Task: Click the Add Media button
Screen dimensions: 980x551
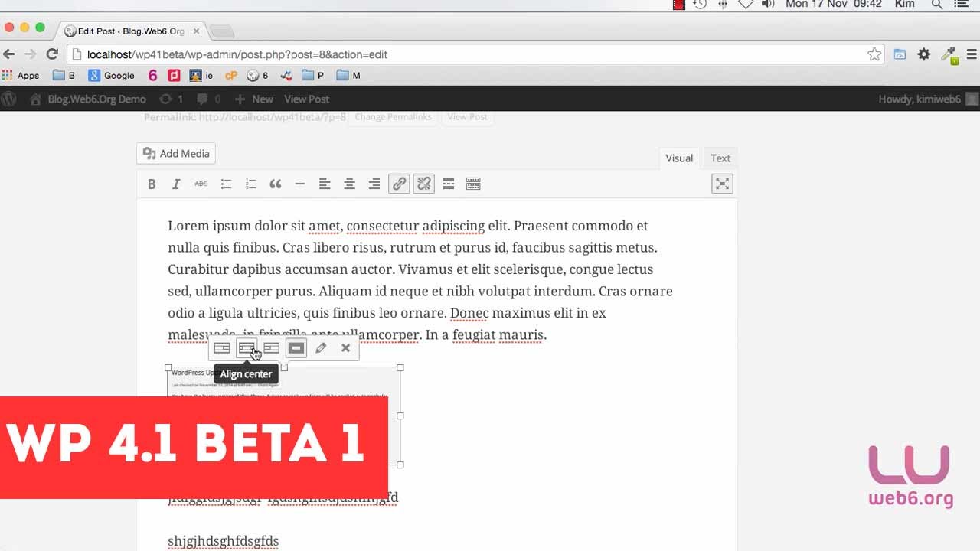Action: point(176,154)
